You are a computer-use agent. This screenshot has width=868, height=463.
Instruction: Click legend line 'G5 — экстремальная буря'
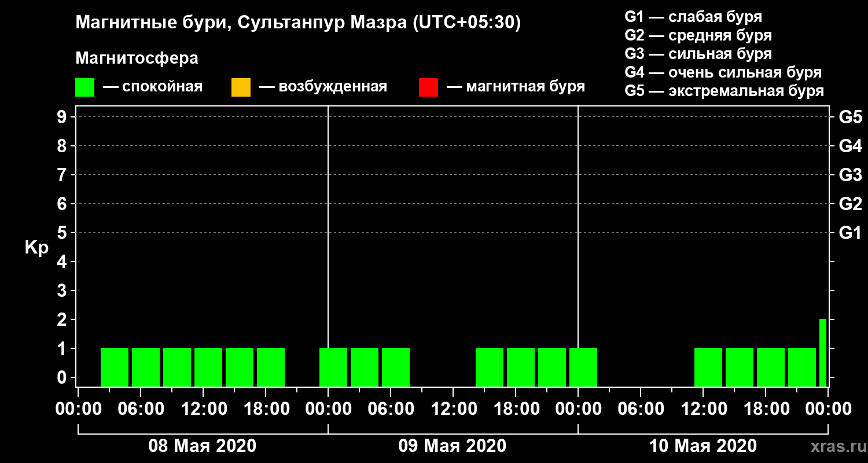[724, 91]
